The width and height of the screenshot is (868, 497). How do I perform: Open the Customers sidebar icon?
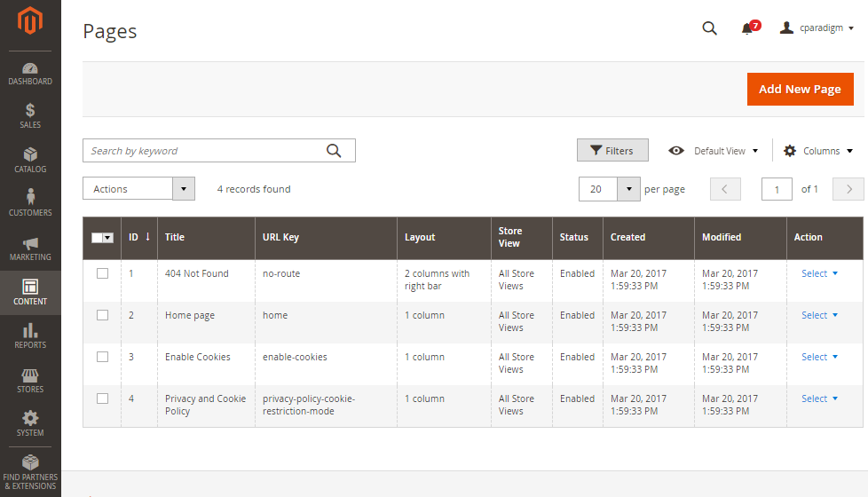pyautogui.click(x=30, y=196)
